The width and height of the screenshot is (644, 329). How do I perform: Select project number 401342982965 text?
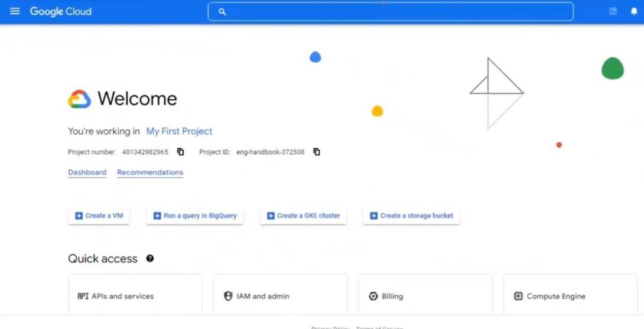coord(145,152)
